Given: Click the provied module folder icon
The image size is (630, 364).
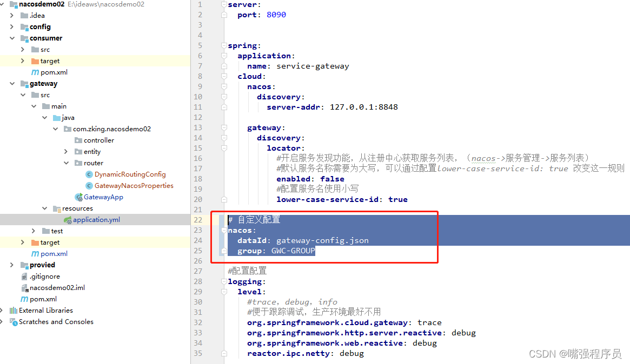Looking at the screenshot, I should [x=24, y=265].
